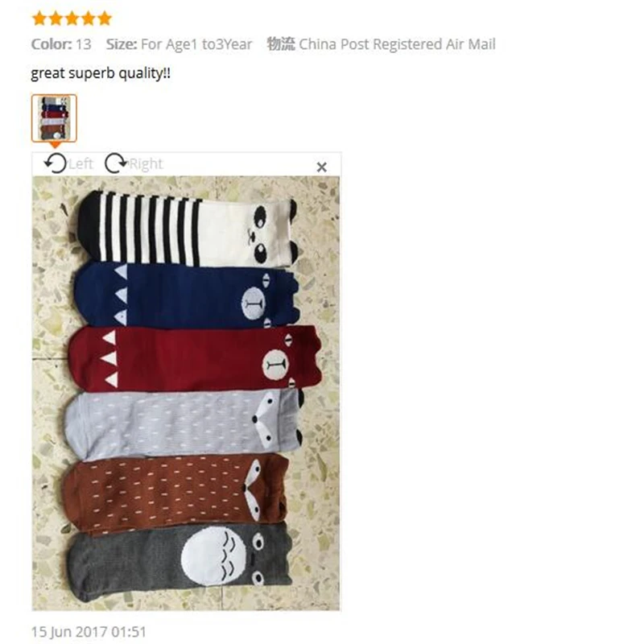
Task: Rotate the photo right with the clockwise arrow
Action: point(116,163)
